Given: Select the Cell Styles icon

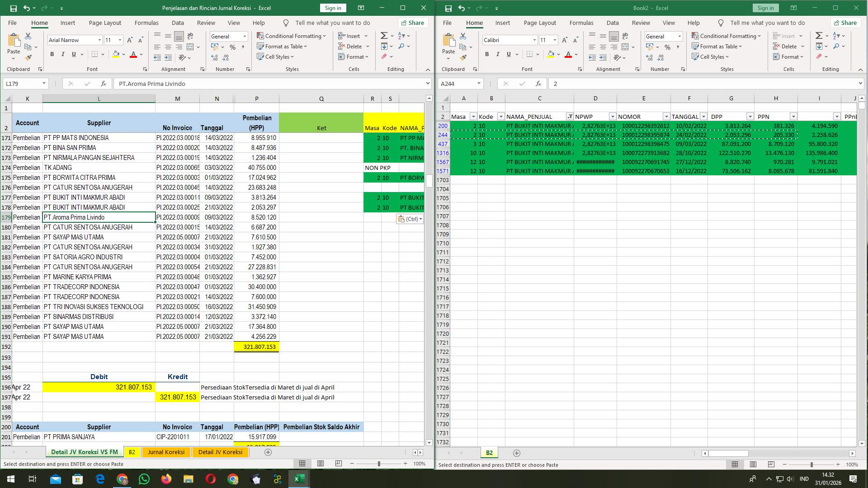Looking at the screenshot, I should [261, 57].
